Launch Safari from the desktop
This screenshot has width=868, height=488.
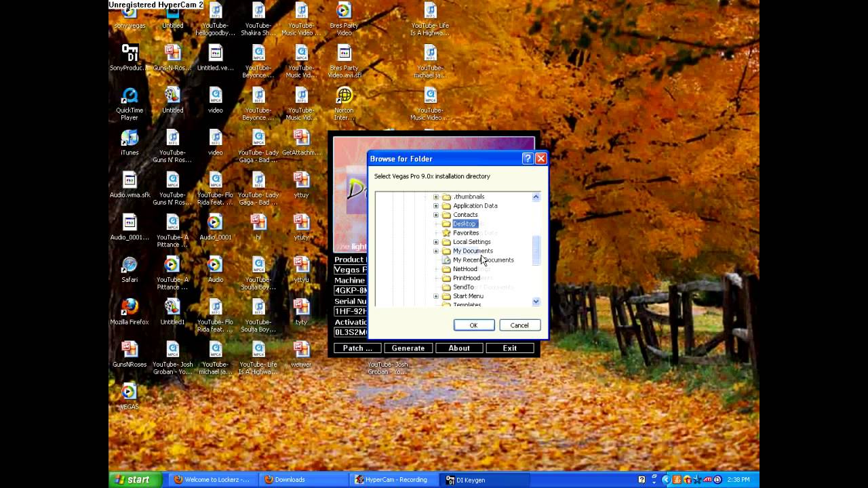click(x=130, y=269)
